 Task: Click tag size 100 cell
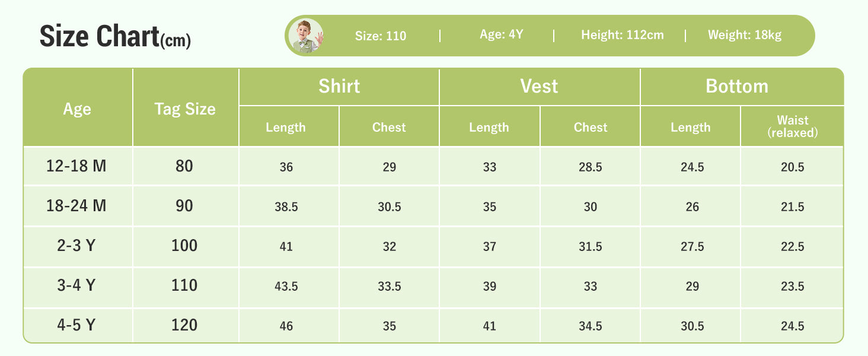pos(186,246)
